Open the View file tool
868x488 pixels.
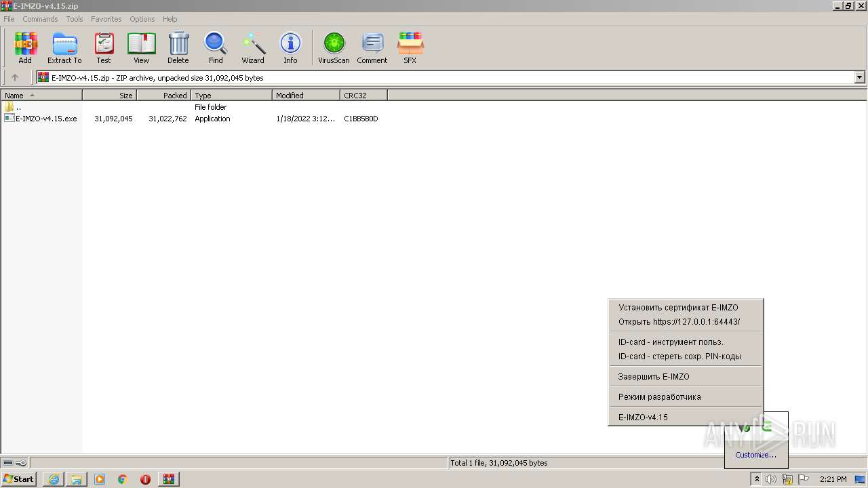coord(141,47)
